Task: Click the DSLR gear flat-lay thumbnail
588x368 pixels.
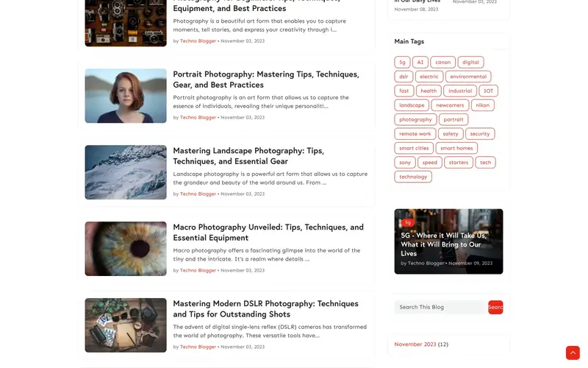Action: 126,325
